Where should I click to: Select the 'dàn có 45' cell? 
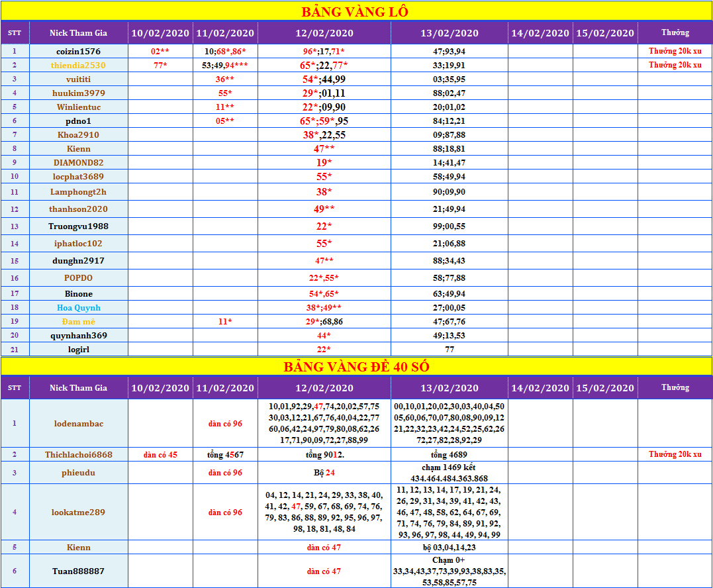pos(160,454)
